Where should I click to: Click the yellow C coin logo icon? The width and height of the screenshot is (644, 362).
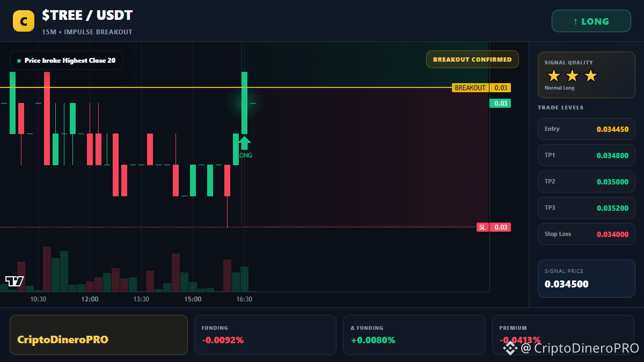click(x=24, y=21)
